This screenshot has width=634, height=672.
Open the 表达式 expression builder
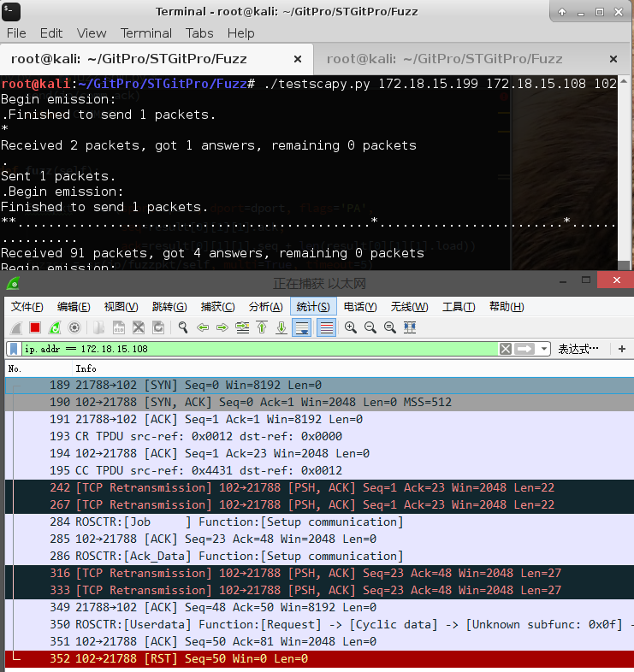pos(578,349)
